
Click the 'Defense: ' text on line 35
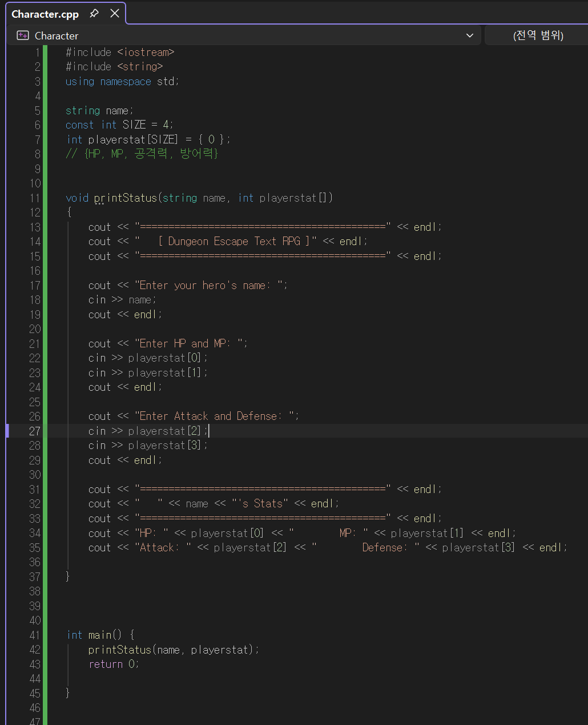tap(385, 547)
